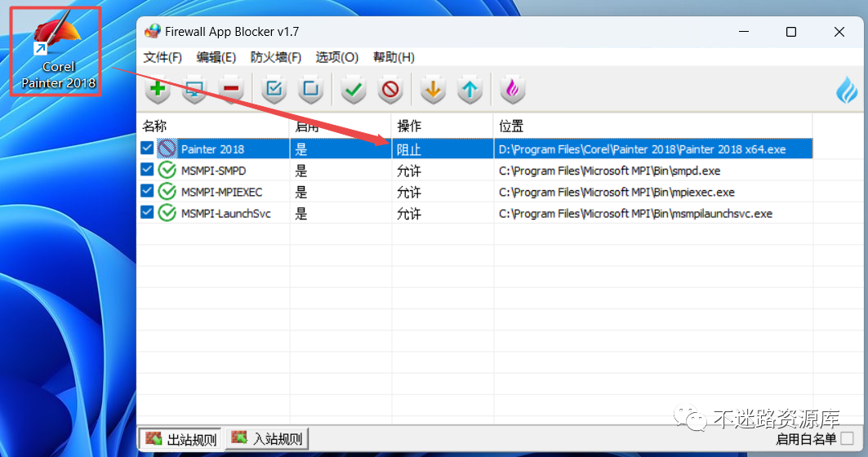Click the 是 enabled cell for MSMPI-MPIEXEC

pos(341,192)
